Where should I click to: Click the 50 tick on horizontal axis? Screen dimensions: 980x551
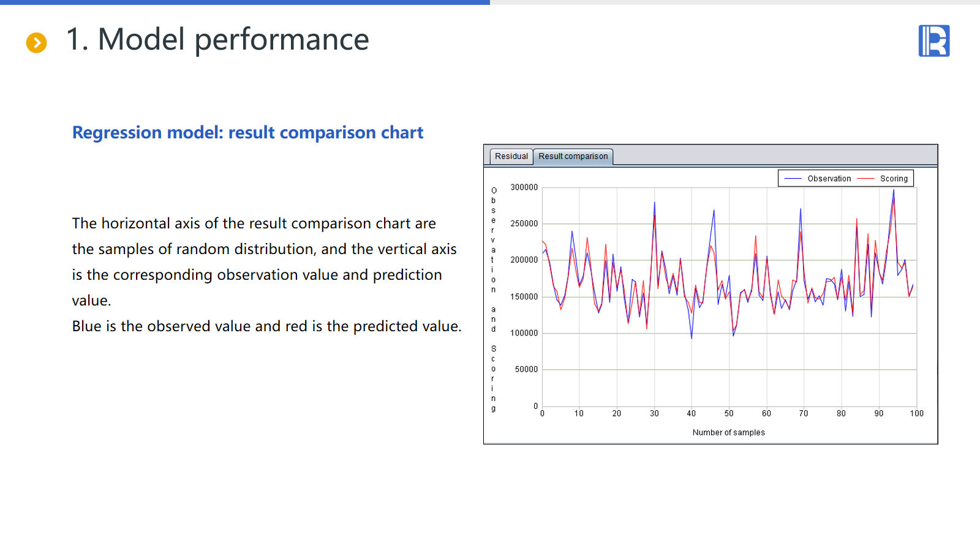[729, 414]
